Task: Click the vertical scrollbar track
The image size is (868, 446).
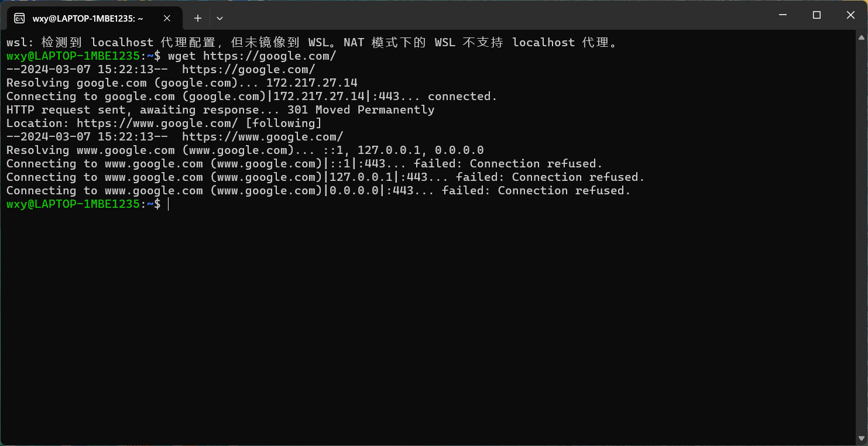Action: [x=860, y=237]
